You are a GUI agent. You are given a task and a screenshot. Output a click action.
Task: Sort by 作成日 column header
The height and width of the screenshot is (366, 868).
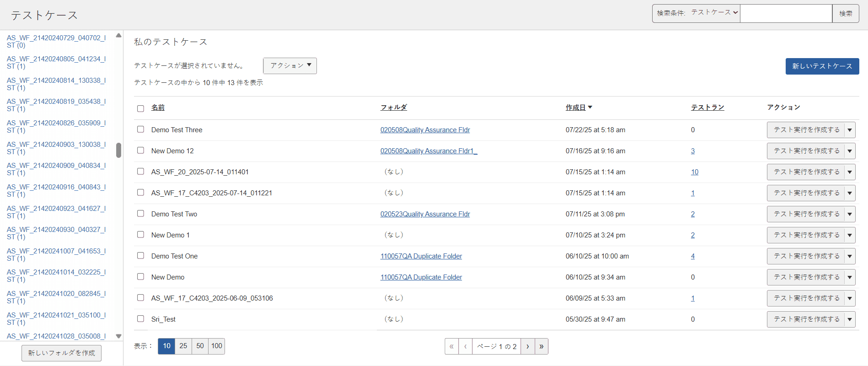click(575, 108)
